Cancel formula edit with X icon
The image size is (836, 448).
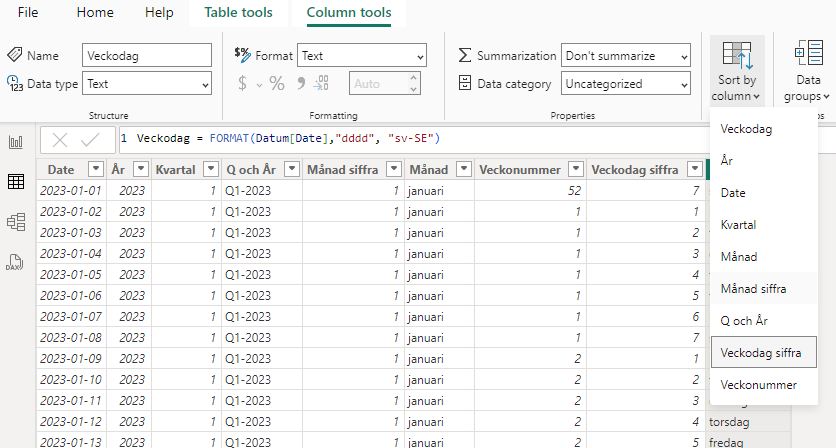(61, 141)
